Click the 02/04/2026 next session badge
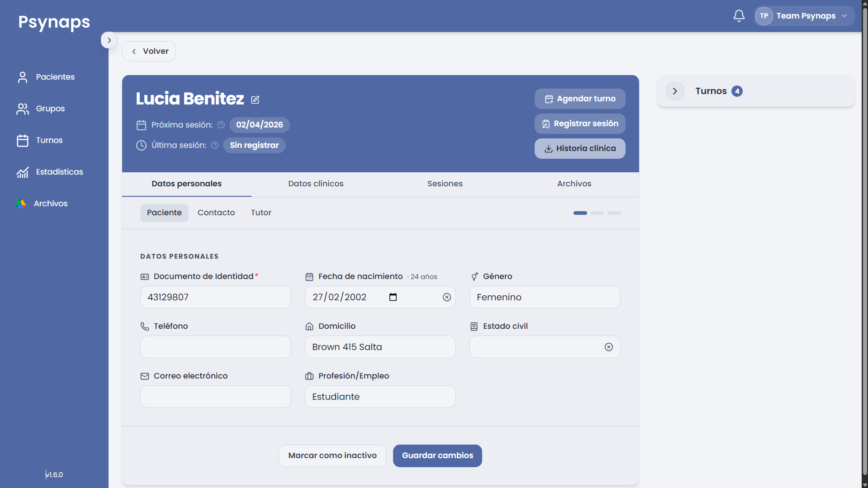This screenshot has height=488, width=868. (x=259, y=125)
